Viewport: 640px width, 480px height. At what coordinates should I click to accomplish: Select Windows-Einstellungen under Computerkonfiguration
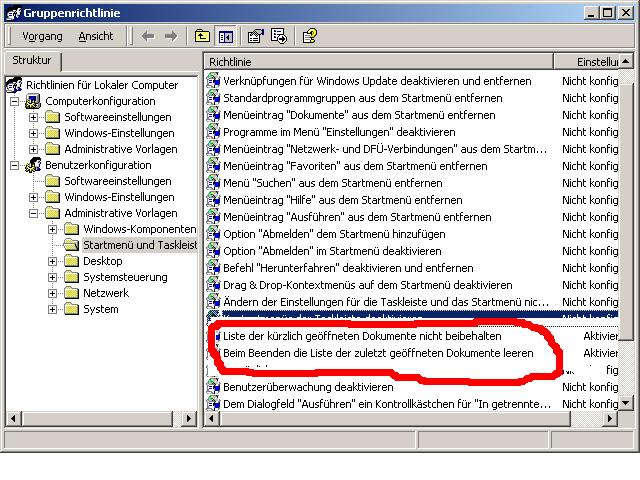pyautogui.click(x=119, y=133)
